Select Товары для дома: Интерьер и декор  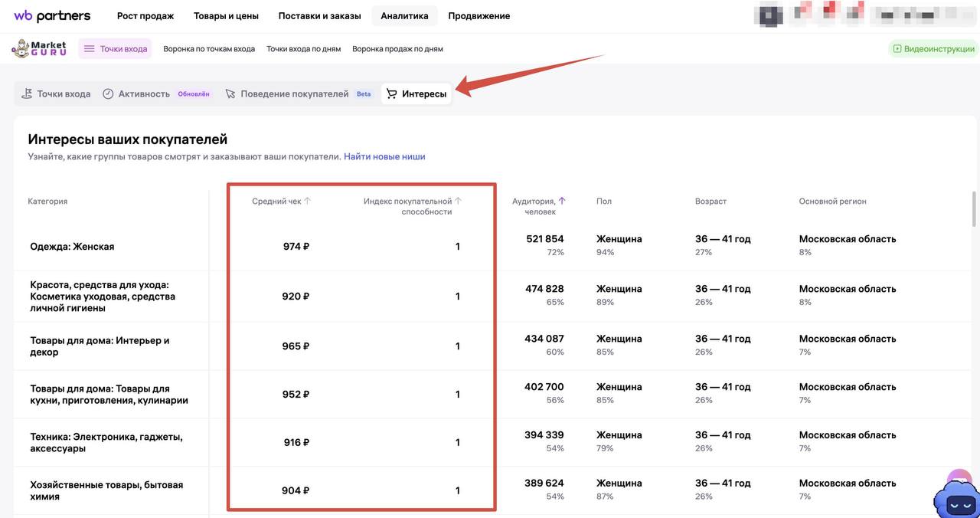click(100, 346)
